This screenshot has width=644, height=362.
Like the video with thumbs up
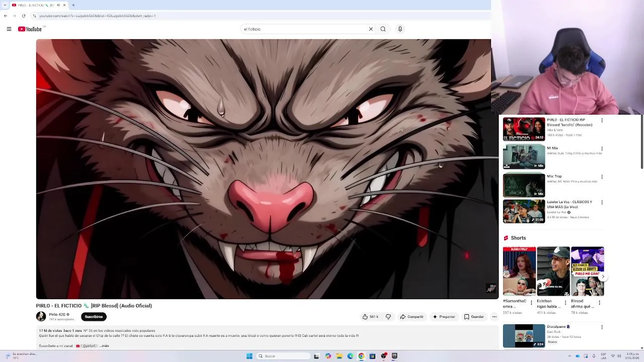pos(370,317)
